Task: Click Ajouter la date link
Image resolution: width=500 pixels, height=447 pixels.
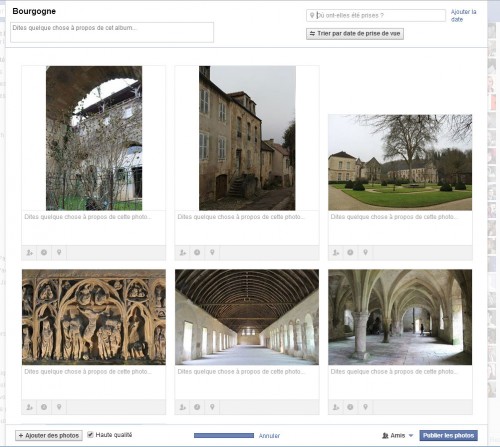Action: pyautogui.click(x=463, y=16)
